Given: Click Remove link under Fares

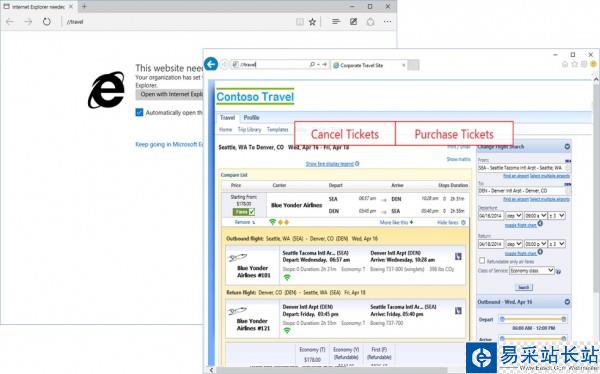Looking at the screenshot, I should (242, 222).
